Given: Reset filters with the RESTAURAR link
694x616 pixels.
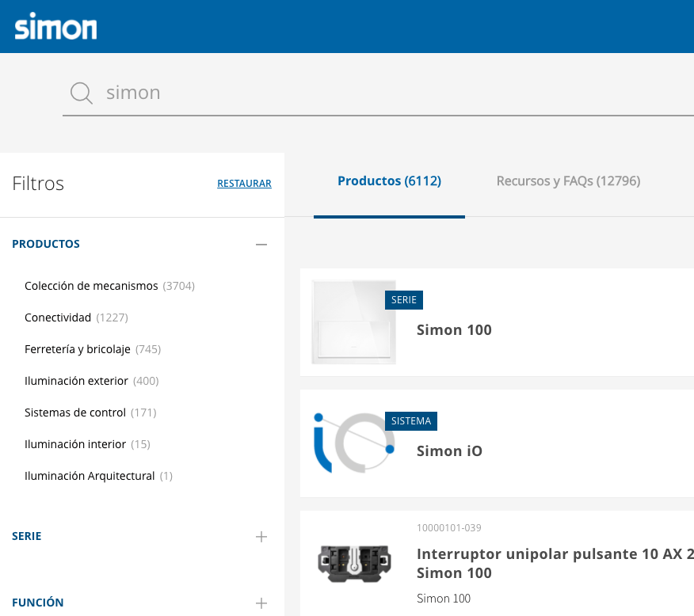Looking at the screenshot, I should click(x=244, y=184).
